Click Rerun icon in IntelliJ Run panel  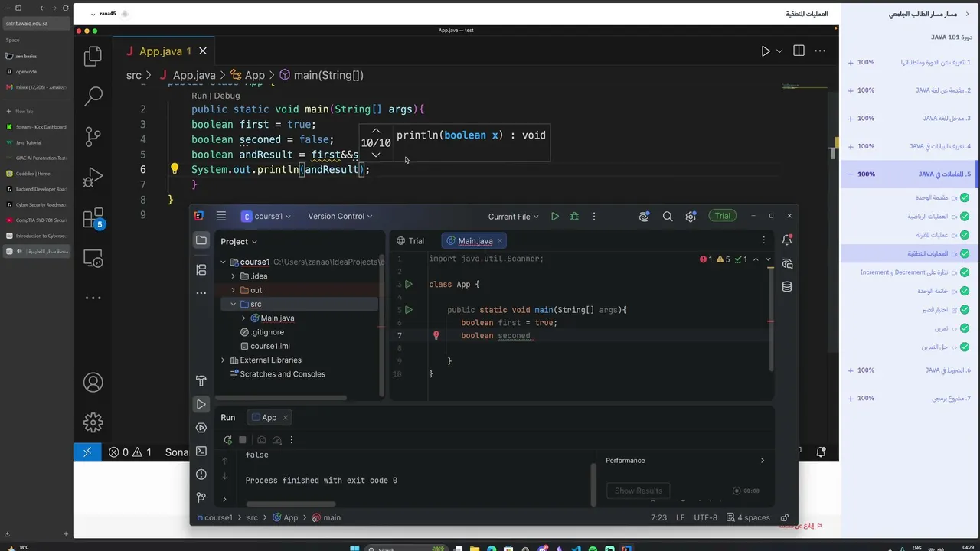(227, 440)
